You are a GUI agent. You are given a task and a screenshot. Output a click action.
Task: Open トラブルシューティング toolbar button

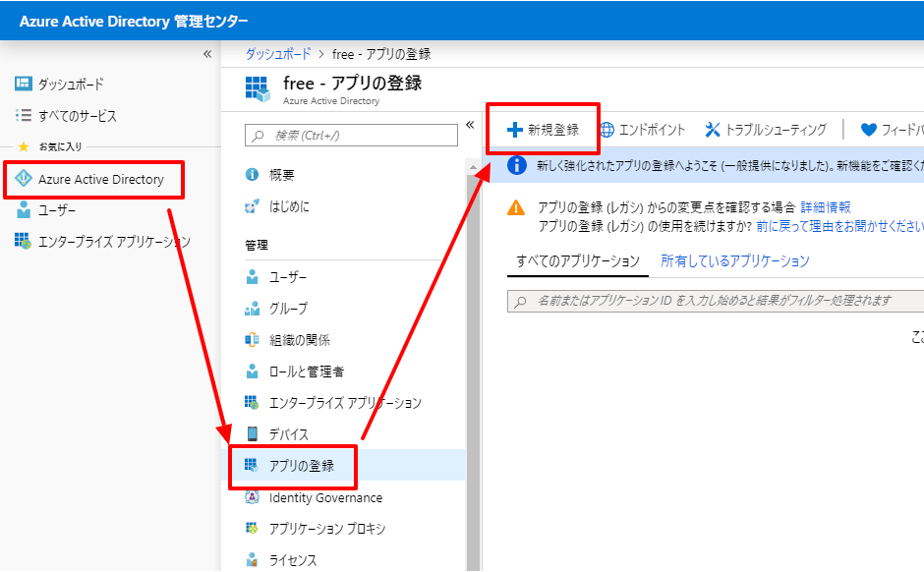coord(766,130)
